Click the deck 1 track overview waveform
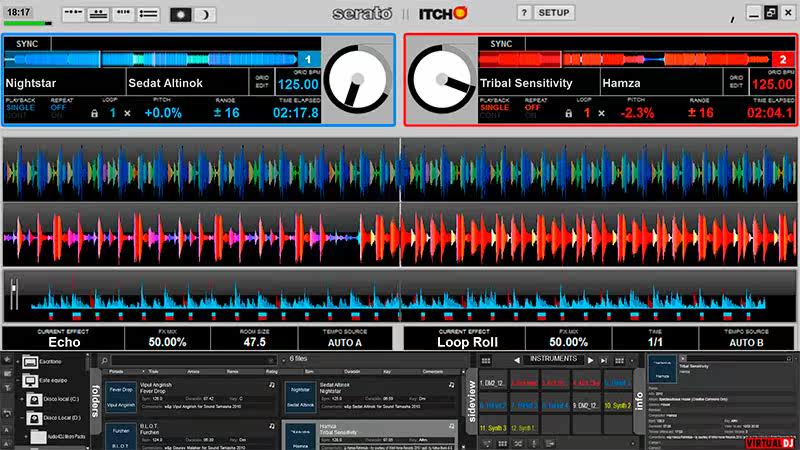The height and width of the screenshot is (450, 800). (151, 59)
